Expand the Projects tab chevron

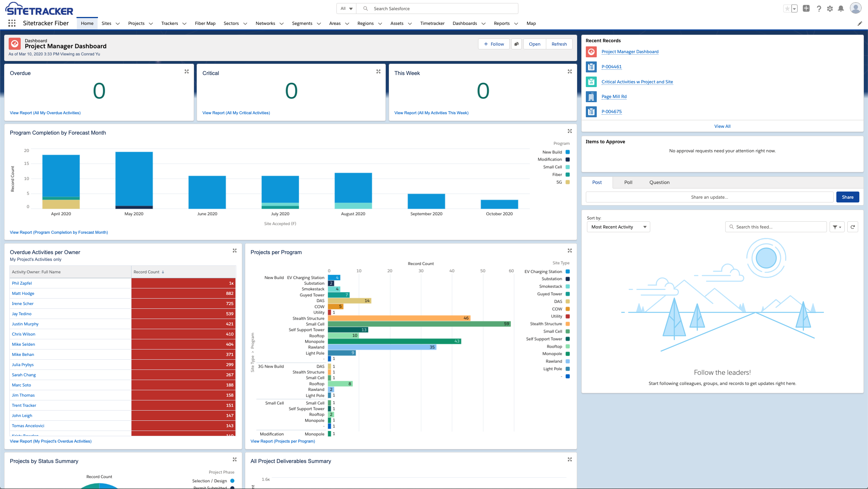(x=151, y=24)
